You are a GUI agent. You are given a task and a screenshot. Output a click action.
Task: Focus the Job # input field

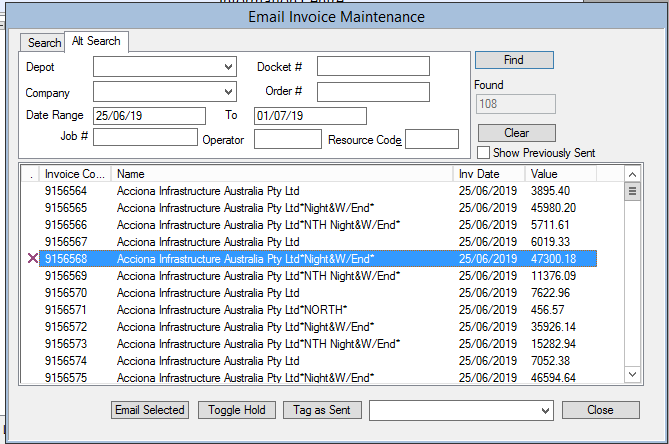pyautogui.click(x=145, y=137)
